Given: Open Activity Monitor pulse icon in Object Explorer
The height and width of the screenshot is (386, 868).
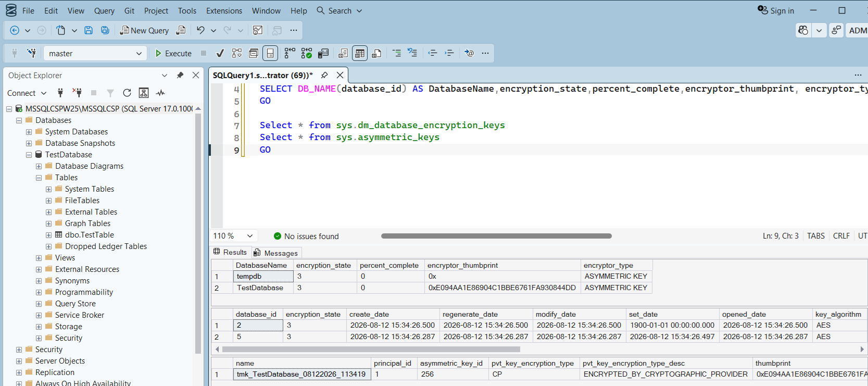Looking at the screenshot, I should pyautogui.click(x=160, y=93).
